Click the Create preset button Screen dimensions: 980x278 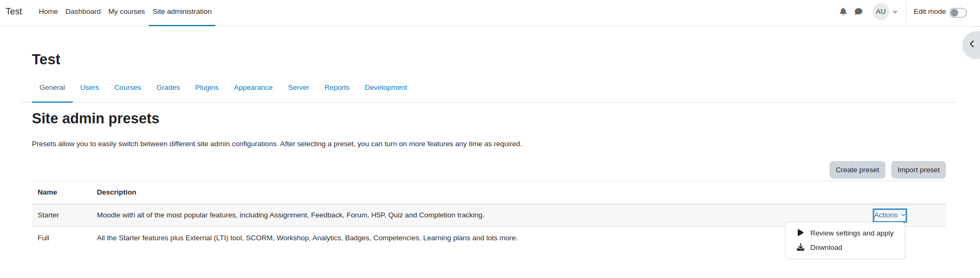pyautogui.click(x=857, y=170)
